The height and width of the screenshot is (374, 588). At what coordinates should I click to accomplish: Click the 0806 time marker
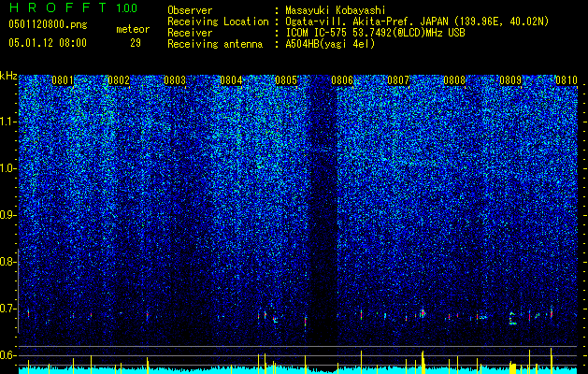point(342,80)
